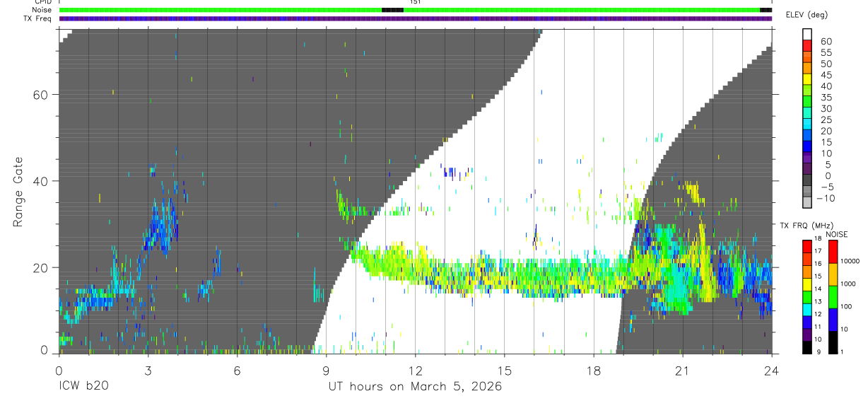Image resolution: width=868 pixels, height=401 pixels.
Task: Click x-axis tick label "24"
Action: pyautogui.click(x=771, y=371)
